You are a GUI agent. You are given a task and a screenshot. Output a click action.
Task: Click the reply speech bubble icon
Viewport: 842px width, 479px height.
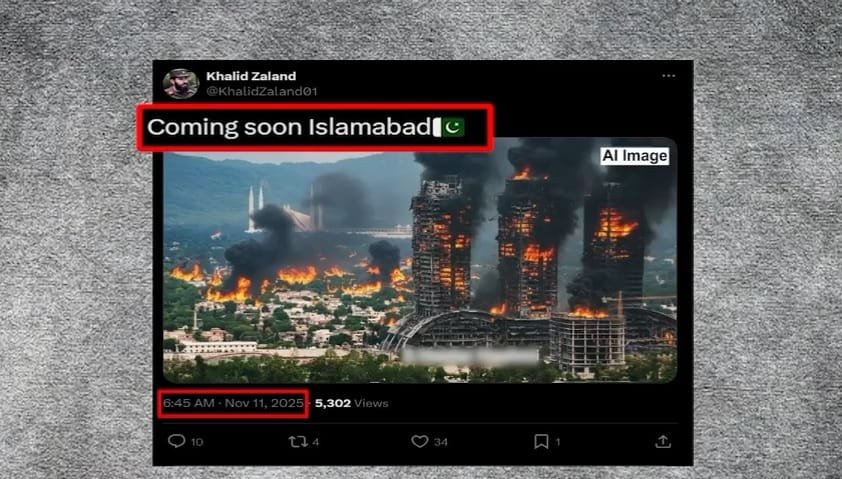pyautogui.click(x=177, y=441)
